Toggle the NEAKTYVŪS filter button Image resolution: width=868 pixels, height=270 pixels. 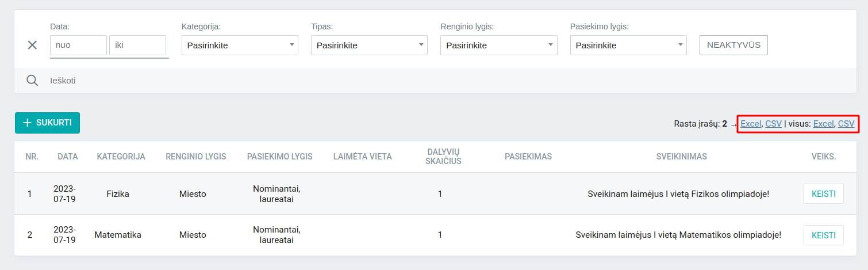click(733, 45)
